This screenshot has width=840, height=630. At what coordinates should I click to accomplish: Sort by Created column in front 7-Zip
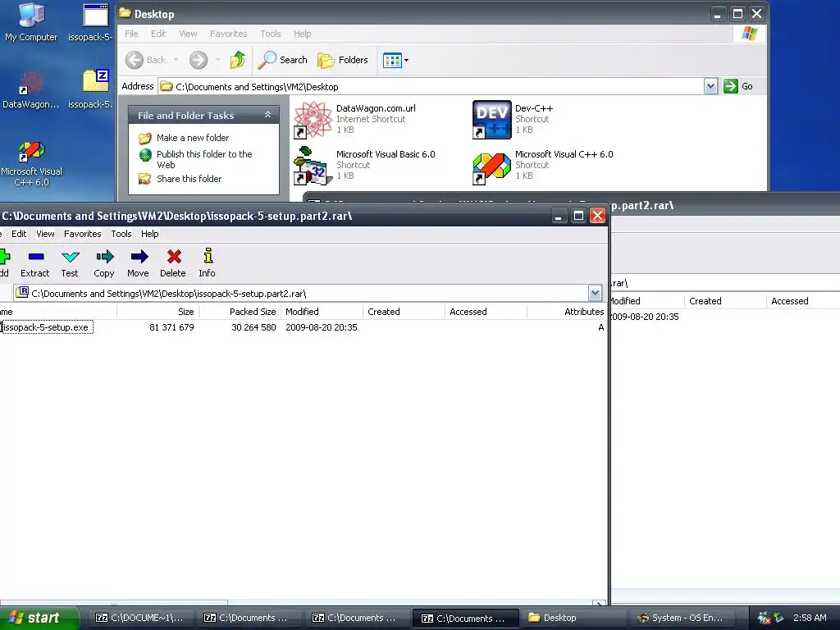[404, 312]
